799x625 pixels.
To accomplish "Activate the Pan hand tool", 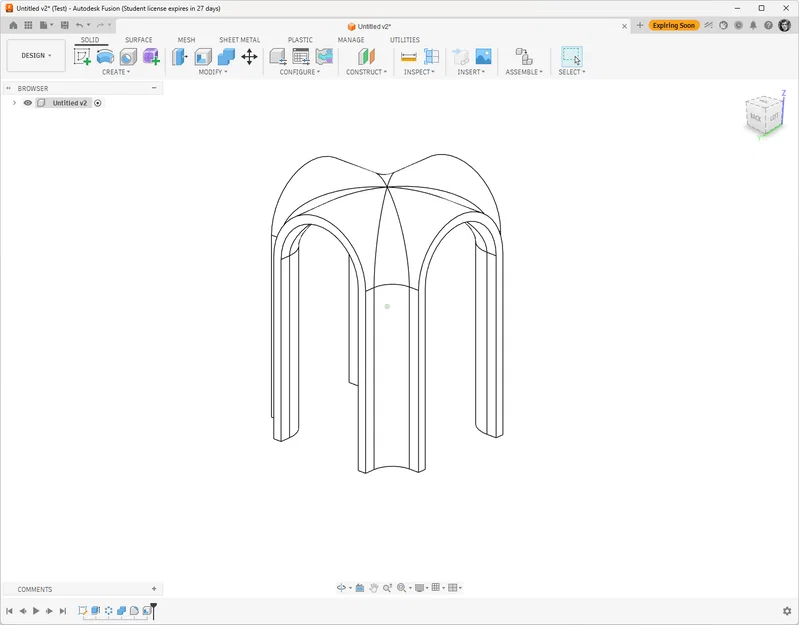I will 374,588.
